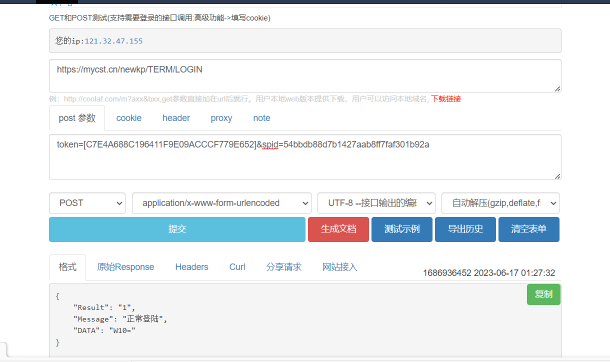Image resolution: width=610 pixels, height=362 pixels.
Task: Open the 网站接入 tab
Action: tap(340, 267)
